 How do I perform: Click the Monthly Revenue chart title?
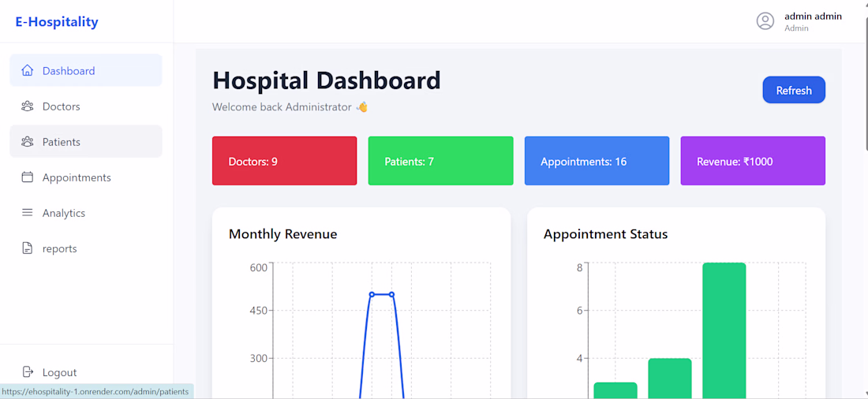pos(282,234)
